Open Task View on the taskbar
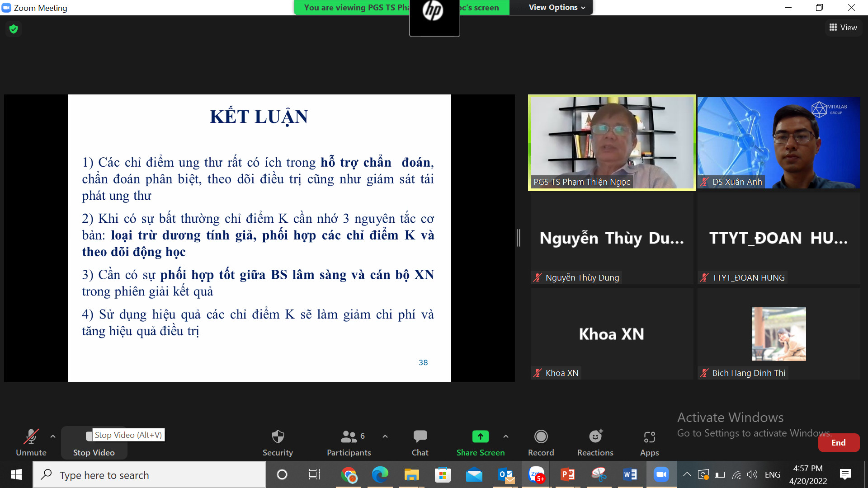The image size is (868, 488). (x=314, y=474)
